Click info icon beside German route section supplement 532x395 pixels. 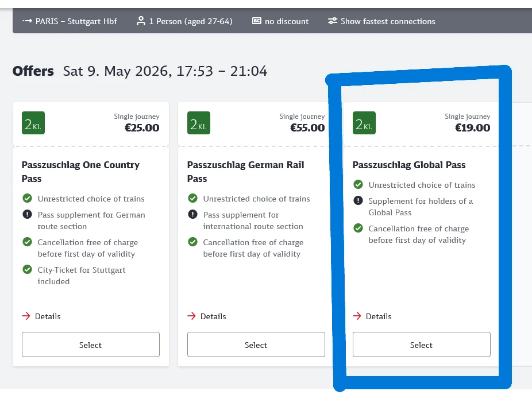27,215
